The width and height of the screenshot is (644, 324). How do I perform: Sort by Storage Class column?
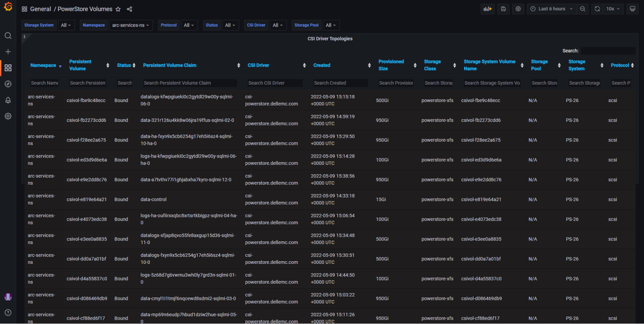[x=432, y=65]
